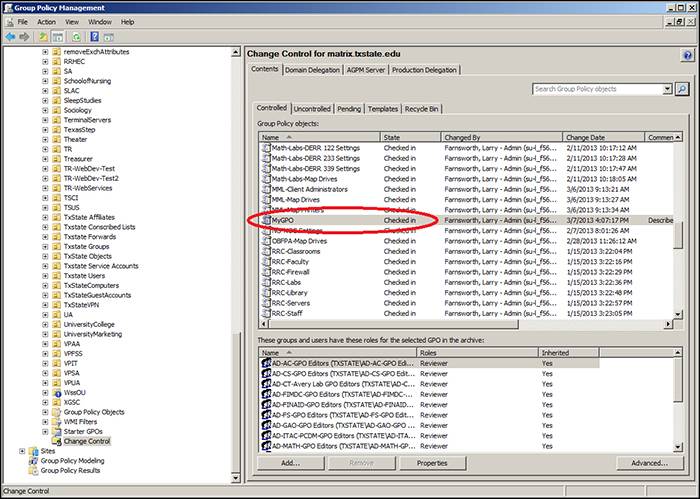This screenshot has height=499, width=700.
Task: Click the AD-AC-GPO Editors group icon
Action: coord(266,363)
